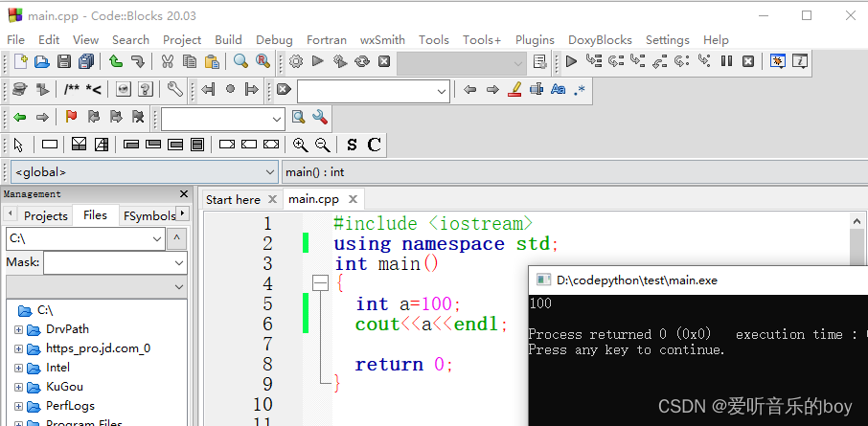Toggle the regex search icon
The width and height of the screenshot is (868, 426).
click(580, 90)
